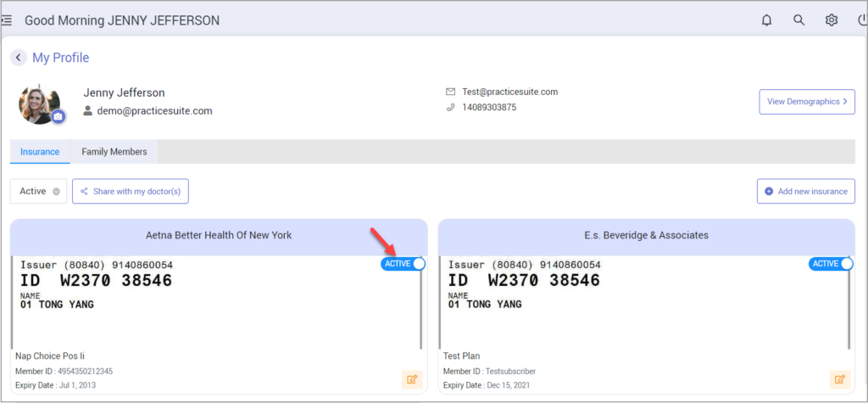Click Share with my doctor(s) button

tap(131, 191)
